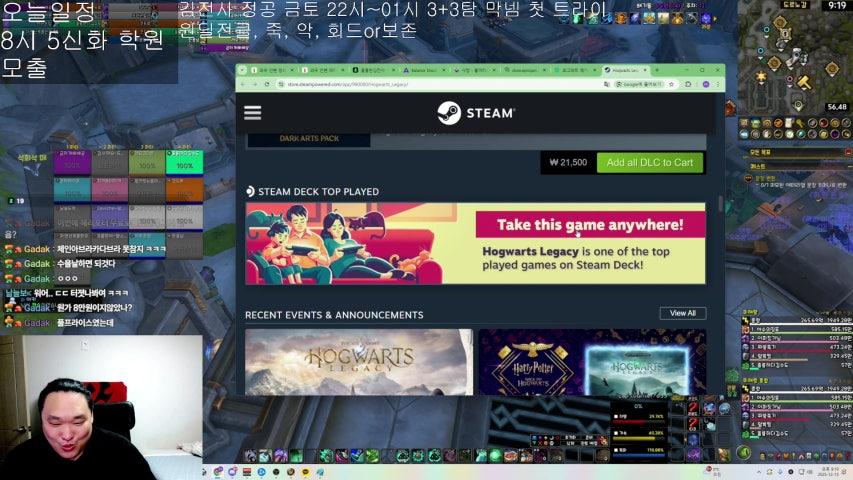Click the first row in the lower damage meter

(x=797, y=398)
